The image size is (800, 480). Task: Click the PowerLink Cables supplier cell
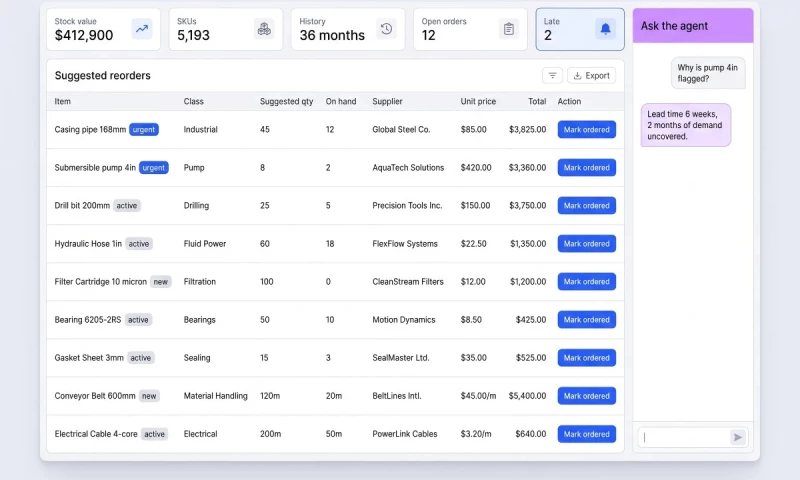pyautogui.click(x=405, y=434)
